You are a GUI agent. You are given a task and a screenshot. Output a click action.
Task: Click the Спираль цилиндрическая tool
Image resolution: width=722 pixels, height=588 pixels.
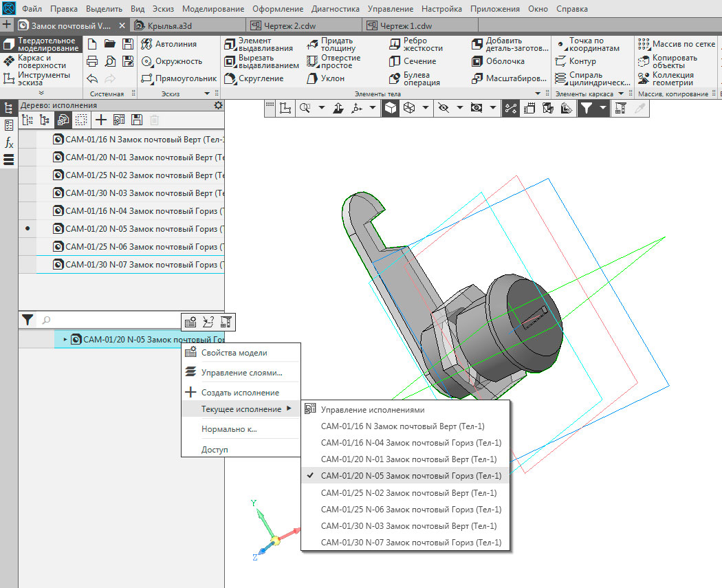[592, 78]
